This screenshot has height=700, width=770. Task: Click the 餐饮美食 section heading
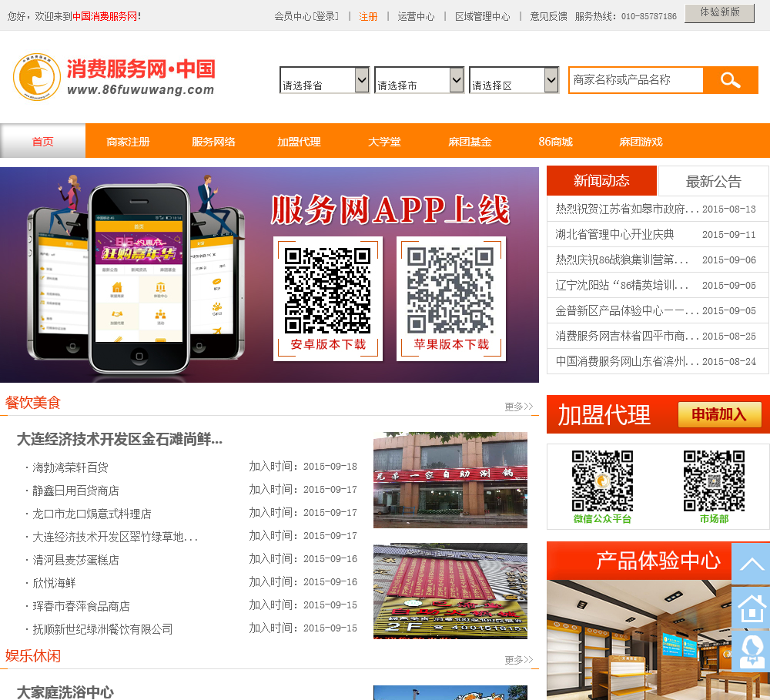coord(33,403)
